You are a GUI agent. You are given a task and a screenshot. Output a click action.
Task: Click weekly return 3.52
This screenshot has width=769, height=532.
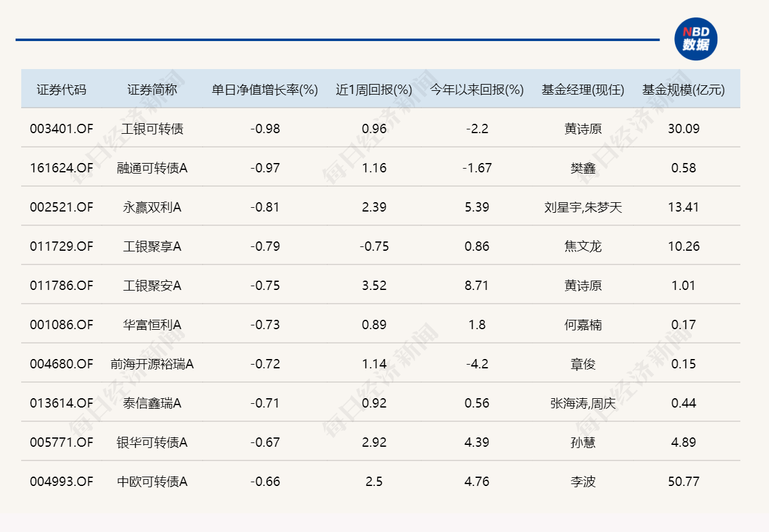[374, 286]
